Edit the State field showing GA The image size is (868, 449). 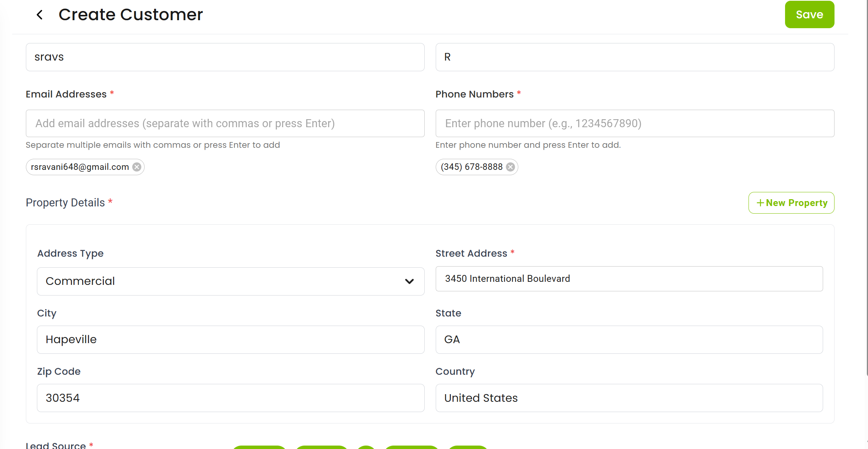point(629,340)
